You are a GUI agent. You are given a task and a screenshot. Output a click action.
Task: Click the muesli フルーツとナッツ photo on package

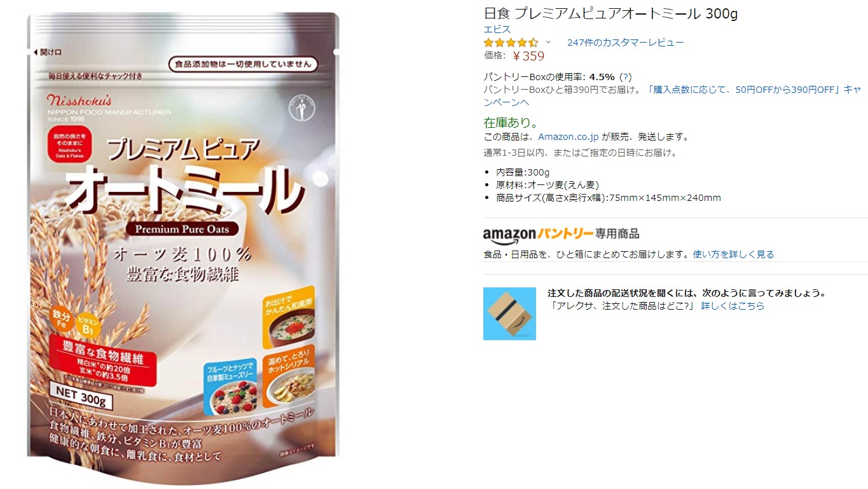pos(230,387)
